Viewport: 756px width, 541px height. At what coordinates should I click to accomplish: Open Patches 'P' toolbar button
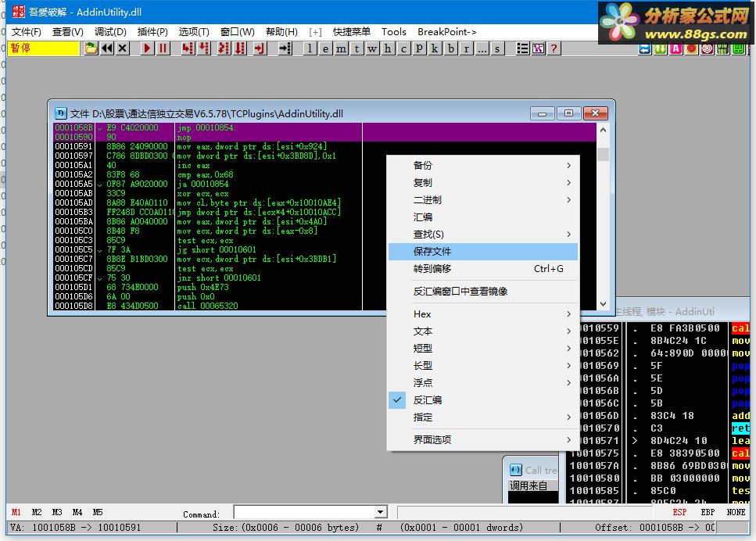420,48
